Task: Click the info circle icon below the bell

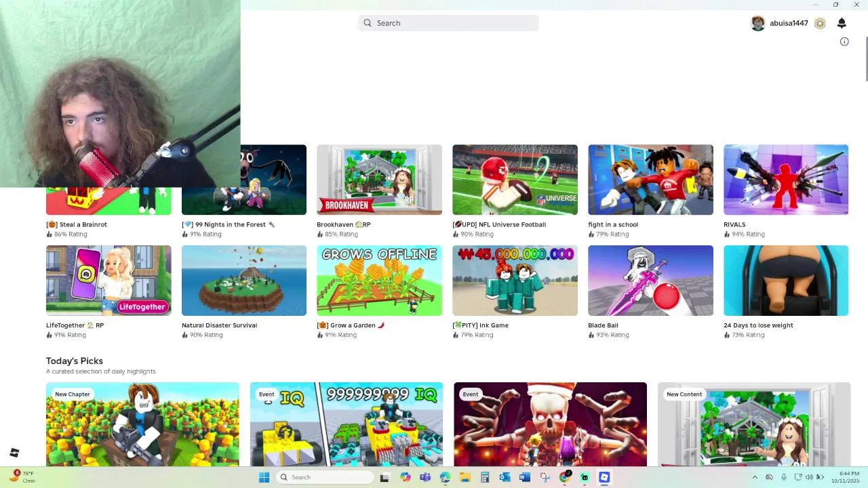Action: (844, 41)
